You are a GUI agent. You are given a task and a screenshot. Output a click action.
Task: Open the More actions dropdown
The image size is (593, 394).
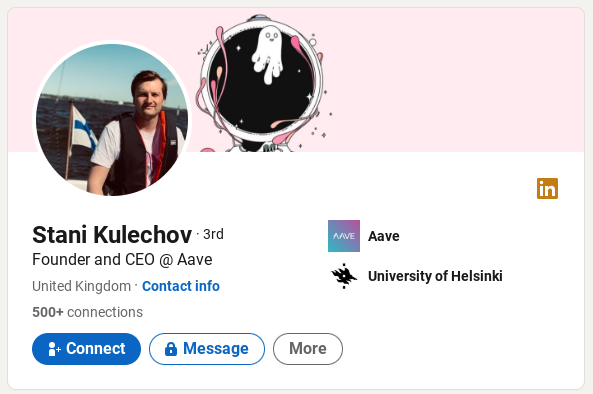pyautogui.click(x=308, y=349)
